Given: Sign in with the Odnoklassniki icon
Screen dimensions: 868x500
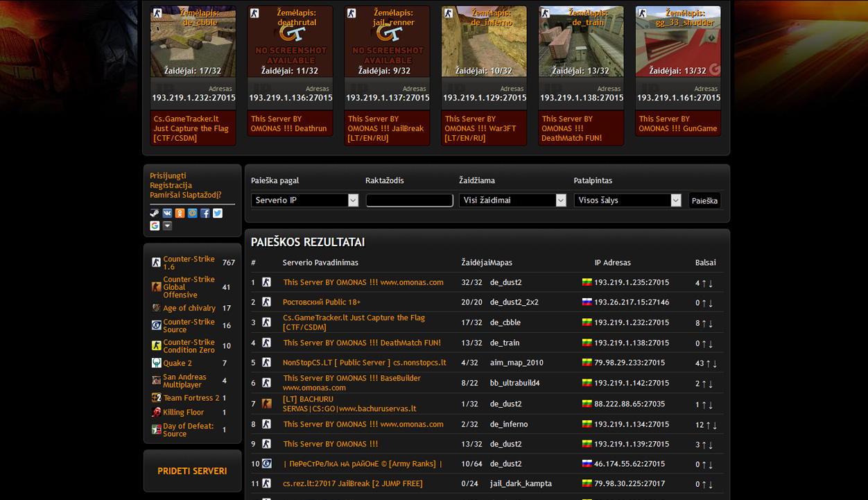Looking at the screenshot, I should tap(180, 214).
